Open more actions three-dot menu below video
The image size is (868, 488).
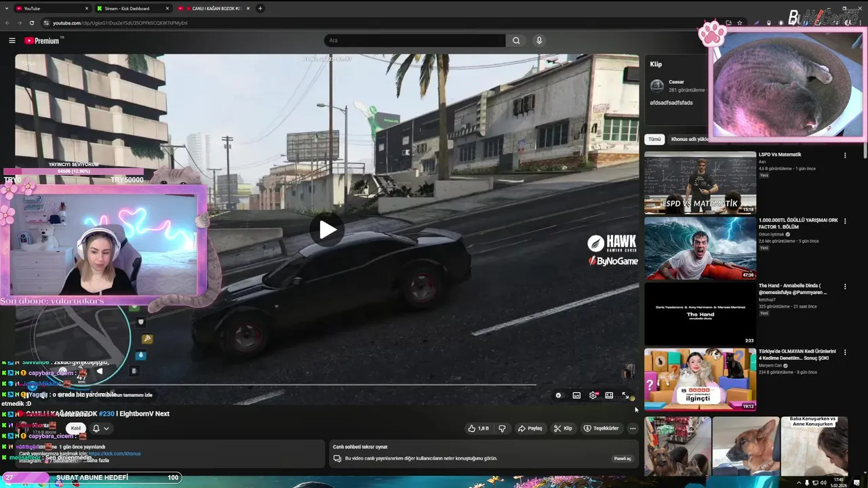point(633,428)
